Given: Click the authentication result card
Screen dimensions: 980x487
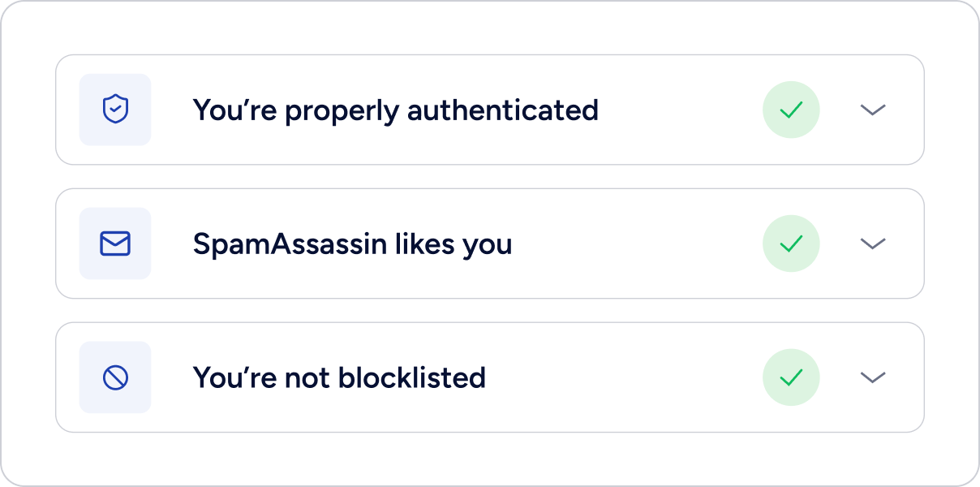Looking at the screenshot, I should (x=490, y=110).
